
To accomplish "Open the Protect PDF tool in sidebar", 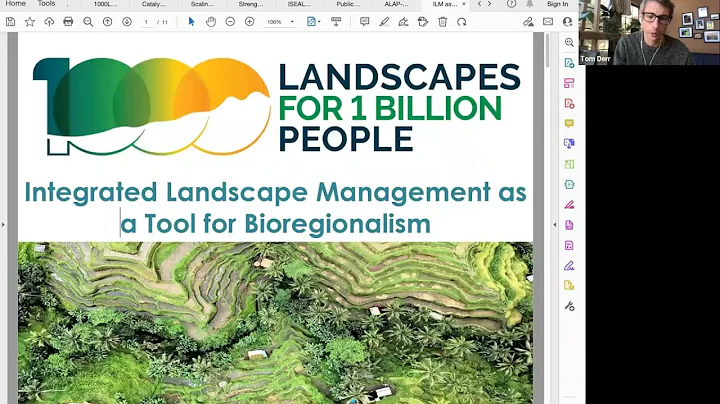I will (x=569, y=225).
